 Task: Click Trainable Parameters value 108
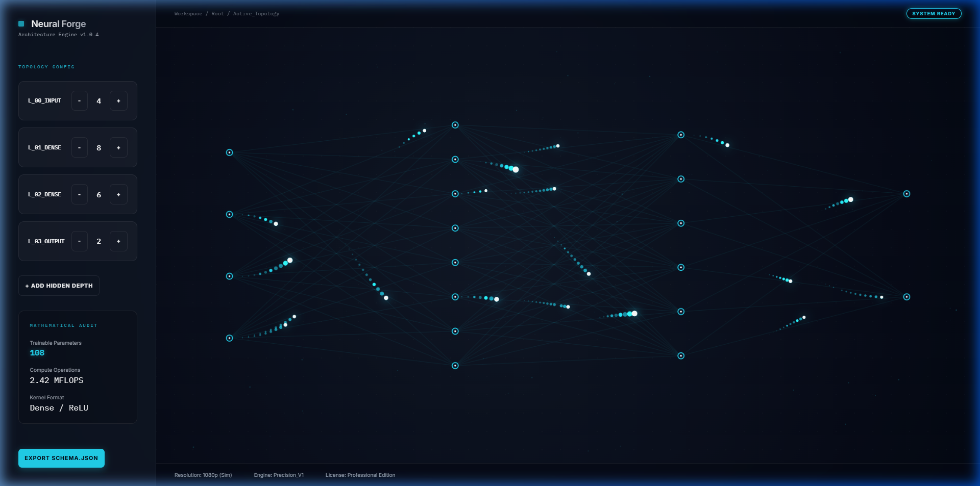37,353
